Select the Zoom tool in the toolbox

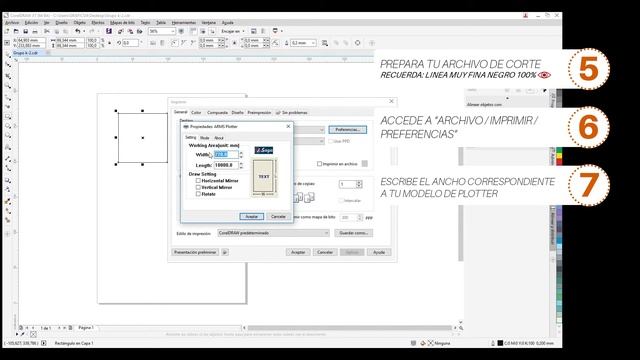tap(8, 86)
